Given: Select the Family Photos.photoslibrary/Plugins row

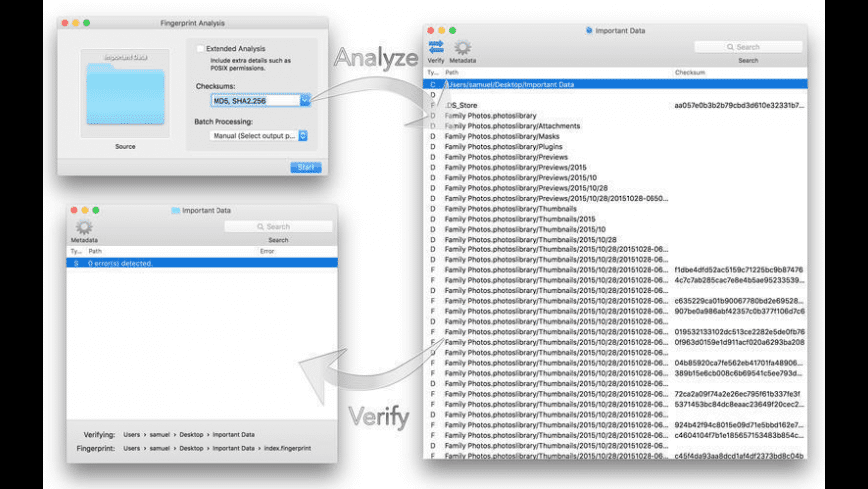Looking at the screenshot, I should 615,147.
